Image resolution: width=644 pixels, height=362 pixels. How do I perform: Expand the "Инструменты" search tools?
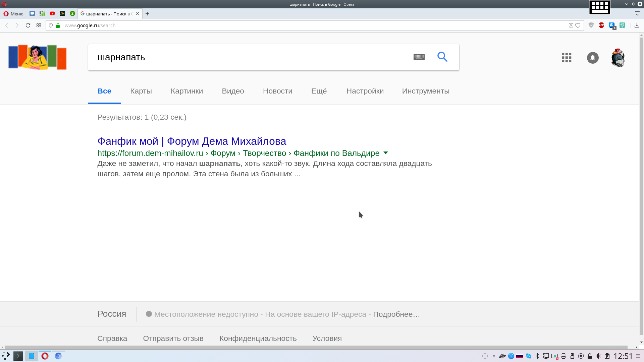click(426, 91)
